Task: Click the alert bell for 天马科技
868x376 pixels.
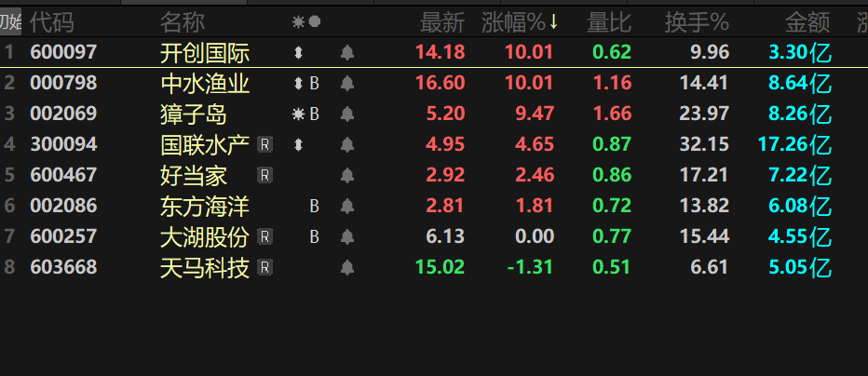Action: coord(347,268)
